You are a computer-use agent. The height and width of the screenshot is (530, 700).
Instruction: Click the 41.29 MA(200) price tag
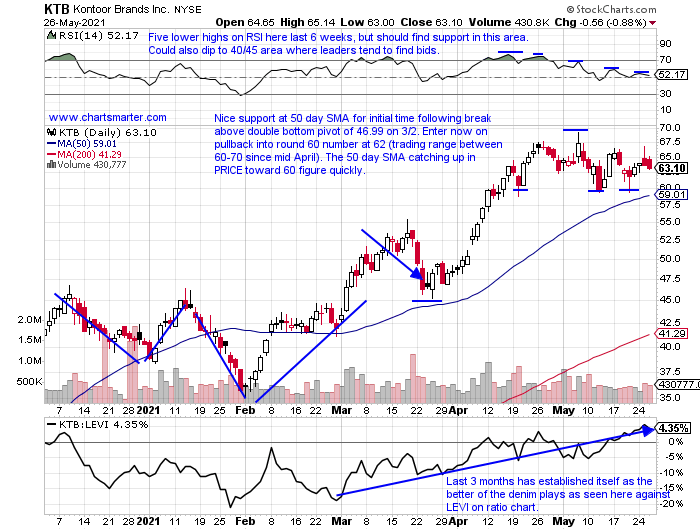click(672, 334)
